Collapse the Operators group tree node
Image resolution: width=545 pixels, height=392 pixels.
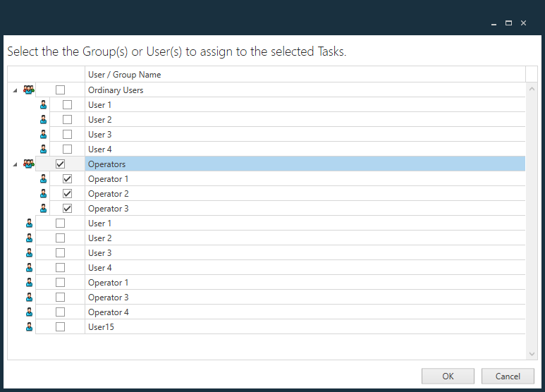(15, 164)
